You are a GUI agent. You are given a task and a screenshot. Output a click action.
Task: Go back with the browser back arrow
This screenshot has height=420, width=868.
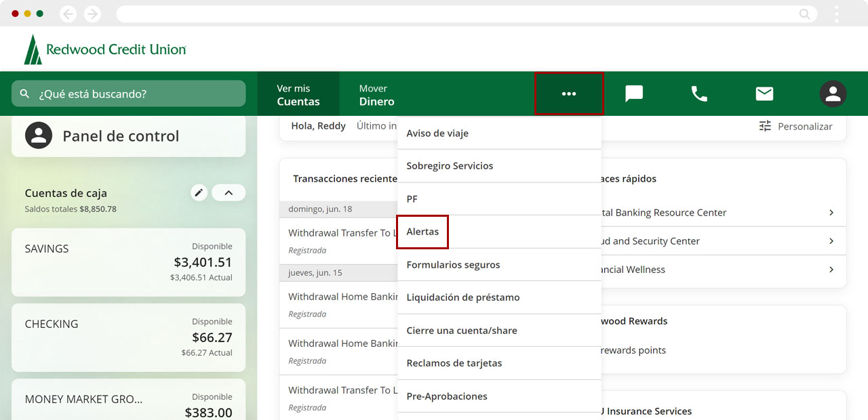(x=68, y=14)
